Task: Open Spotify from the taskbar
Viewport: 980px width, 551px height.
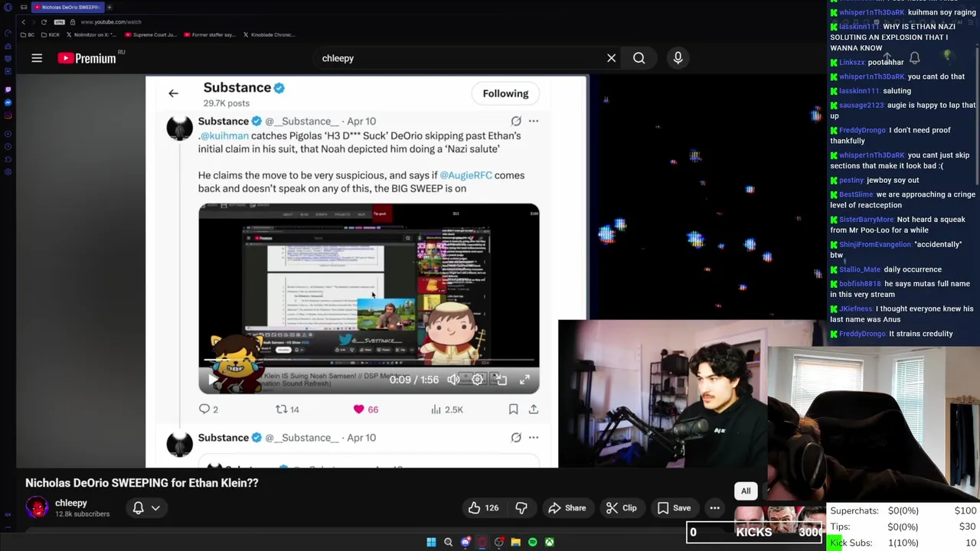Action: pos(532,542)
